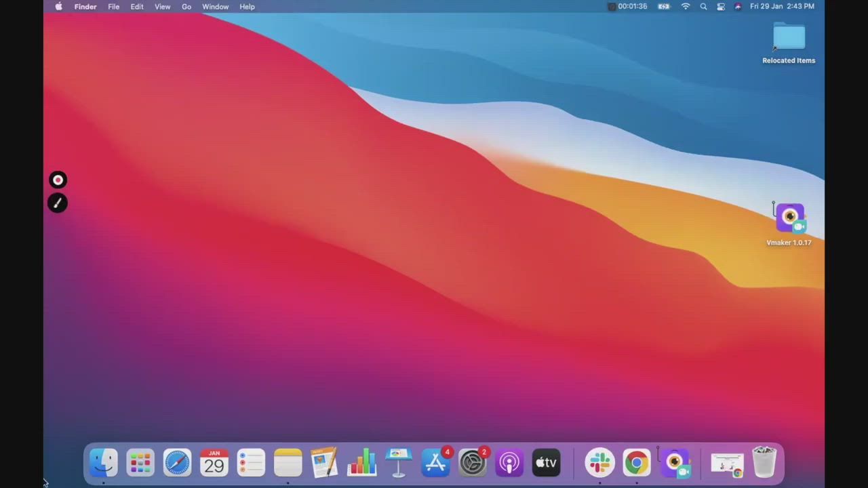The height and width of the screenshot is (488, 868).
Task: Open Launchpad in the Dock
Action: (140, 463)
